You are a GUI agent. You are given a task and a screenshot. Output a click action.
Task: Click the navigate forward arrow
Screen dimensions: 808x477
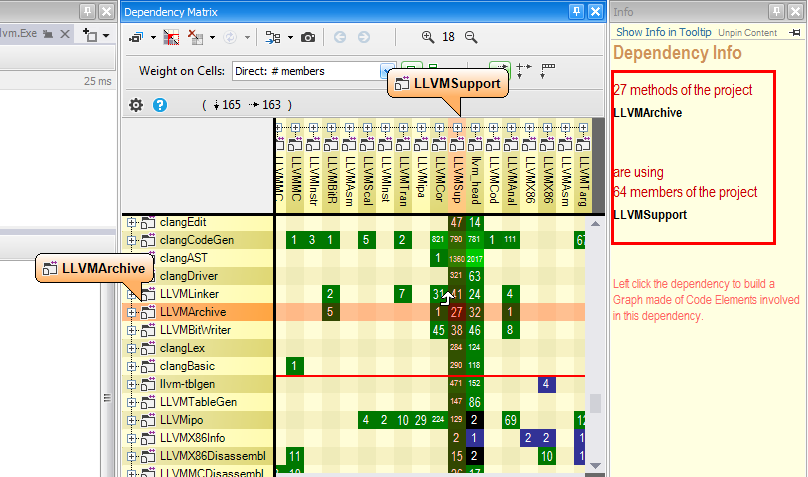(364, 37)
